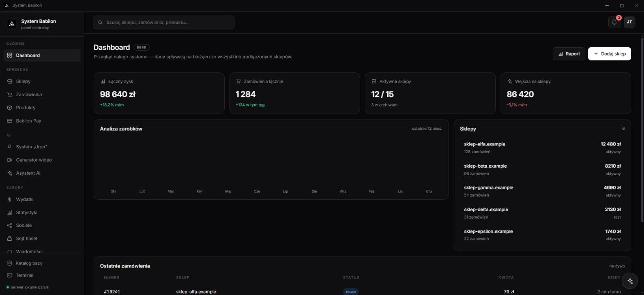Screen dimensions: 644x295
Task: Open Wydatki in the sidebar
Action: point(42,199)
